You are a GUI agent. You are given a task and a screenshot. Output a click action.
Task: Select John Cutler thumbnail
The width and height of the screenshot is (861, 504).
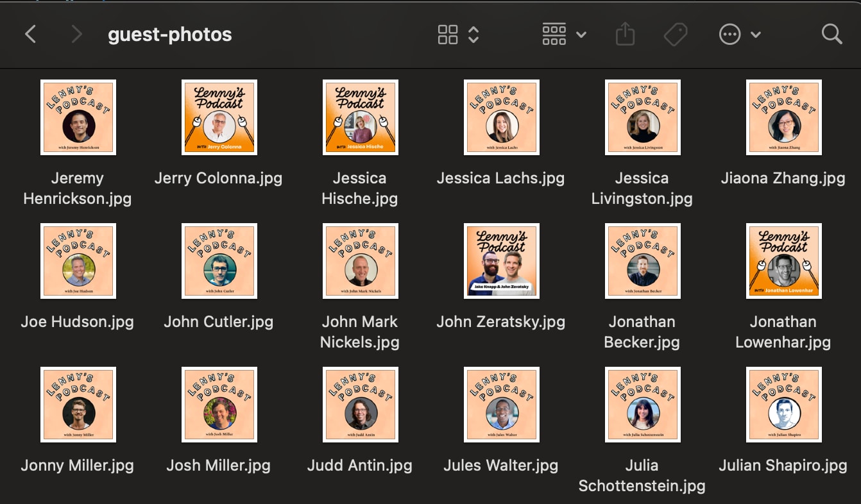click(x=219, y=261)
